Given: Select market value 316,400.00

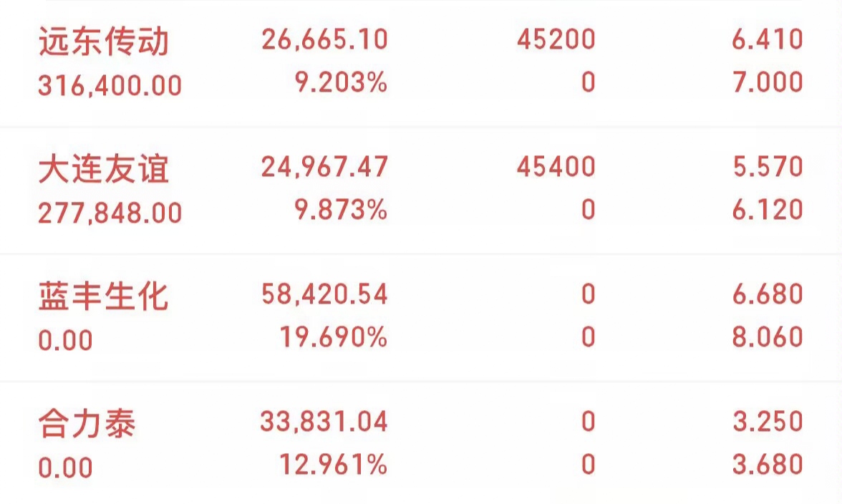Looking at the screenshot, I should point(110,85).
